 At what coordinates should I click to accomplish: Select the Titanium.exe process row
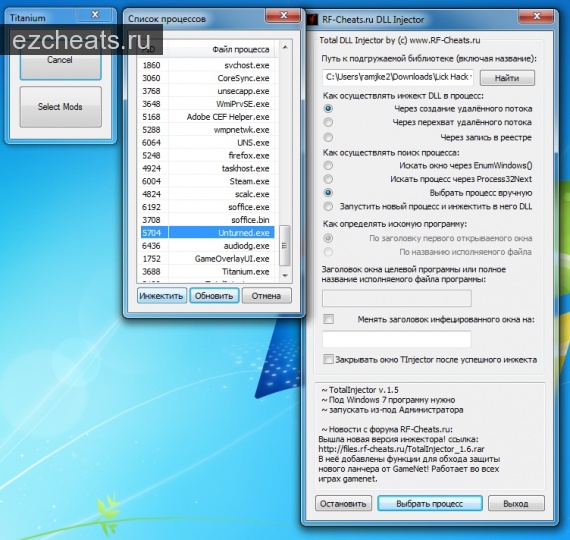[x=207, y=272]
